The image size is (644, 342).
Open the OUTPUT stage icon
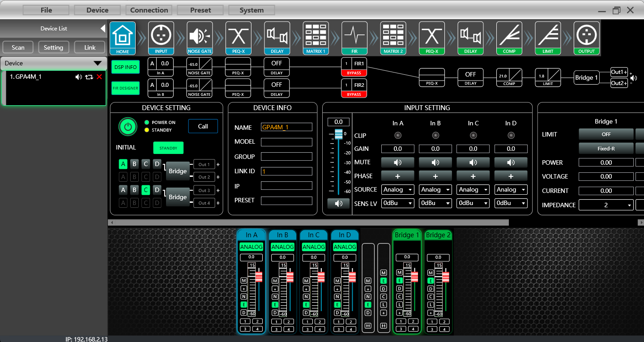pos(586,38)
